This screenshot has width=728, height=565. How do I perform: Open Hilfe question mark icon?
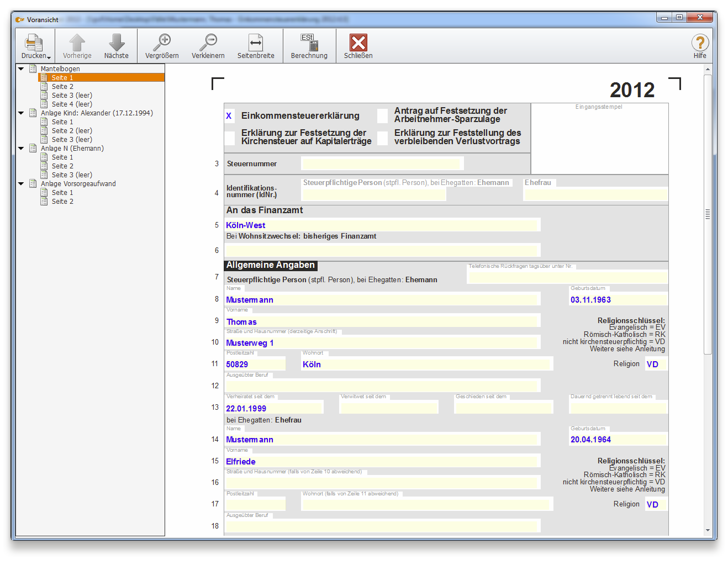(x=700, y=43)
